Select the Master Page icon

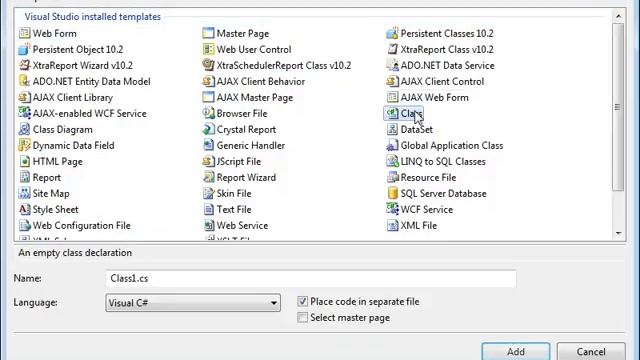[208, 33]
